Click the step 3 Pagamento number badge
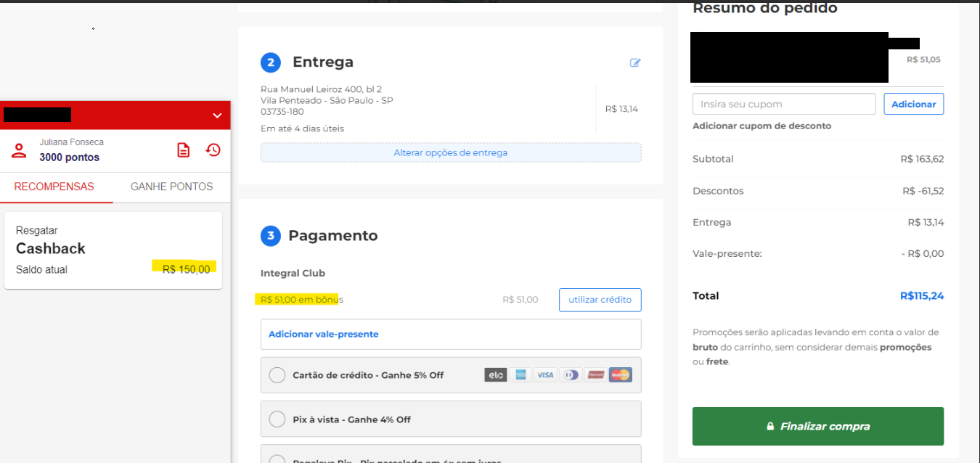Image resolution: width=980 pixels, height=463 pixels. pos(271,236)
